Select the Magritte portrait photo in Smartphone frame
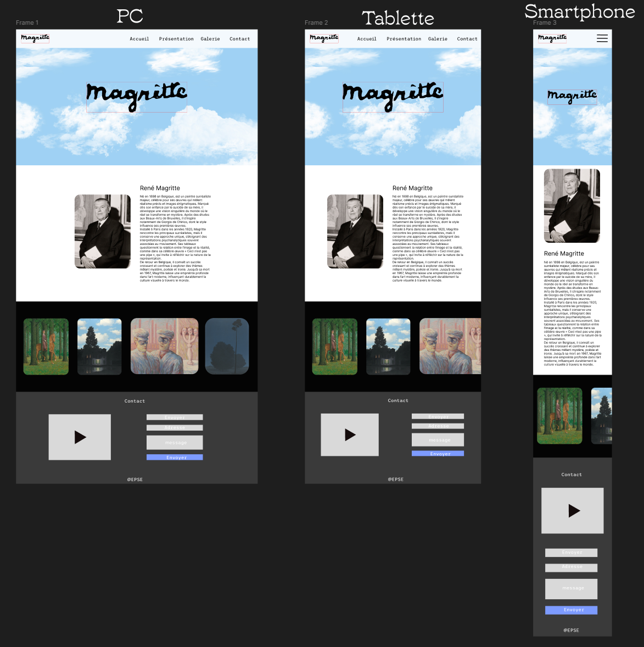Screen dimensions: 644x647 (572, 205)
